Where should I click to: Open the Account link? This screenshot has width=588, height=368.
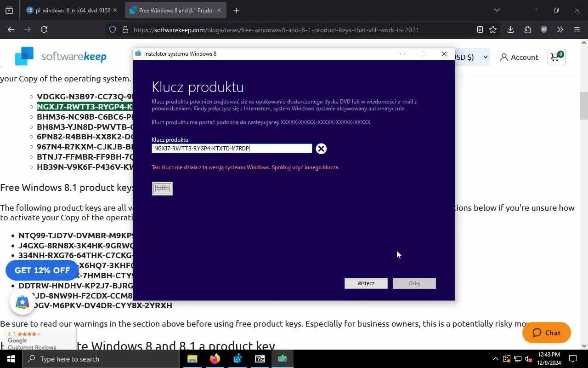pos(519,57)
